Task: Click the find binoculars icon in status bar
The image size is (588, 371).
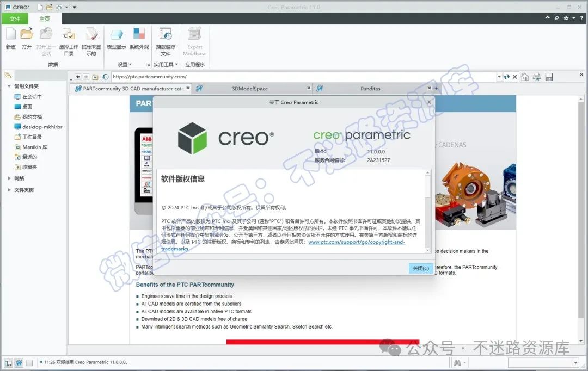Action: [x=457, y=362]
